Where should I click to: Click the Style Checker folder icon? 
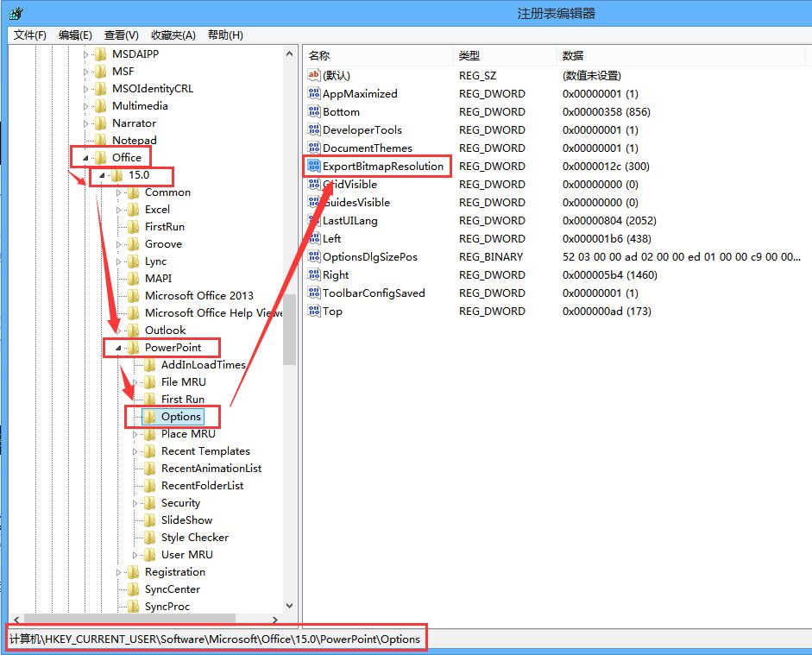click(x=149, y=538)
